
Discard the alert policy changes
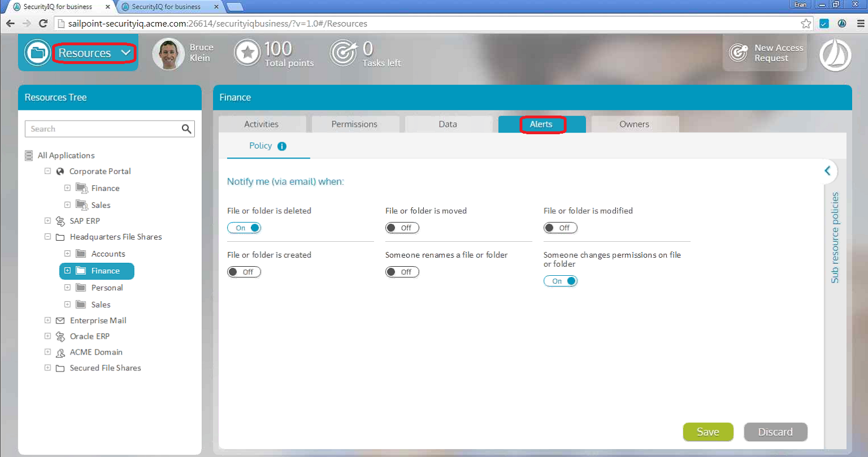776,432
